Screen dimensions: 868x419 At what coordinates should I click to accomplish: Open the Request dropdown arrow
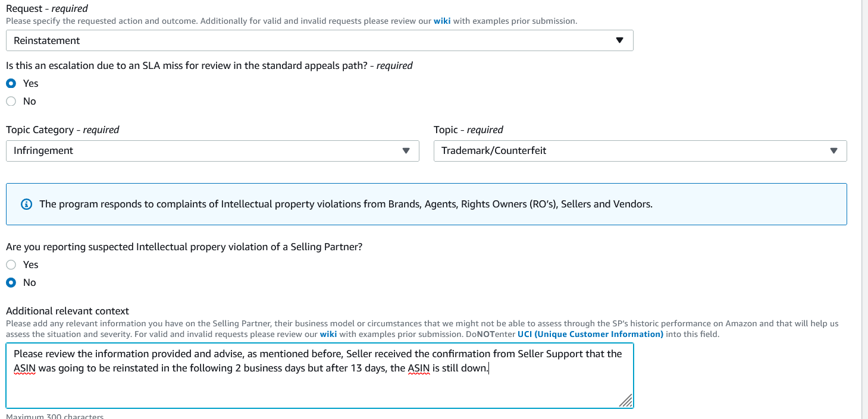[619, 40]
